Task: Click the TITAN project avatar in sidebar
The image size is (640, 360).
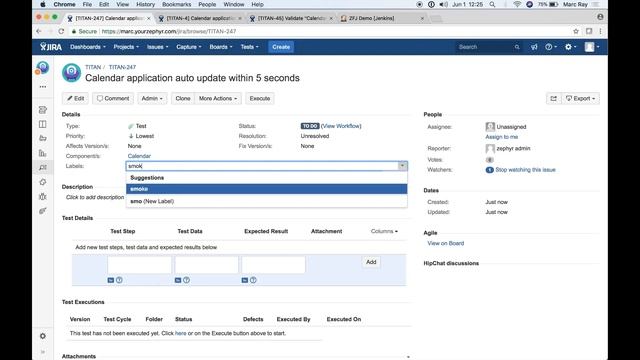Action: point(43,68)
